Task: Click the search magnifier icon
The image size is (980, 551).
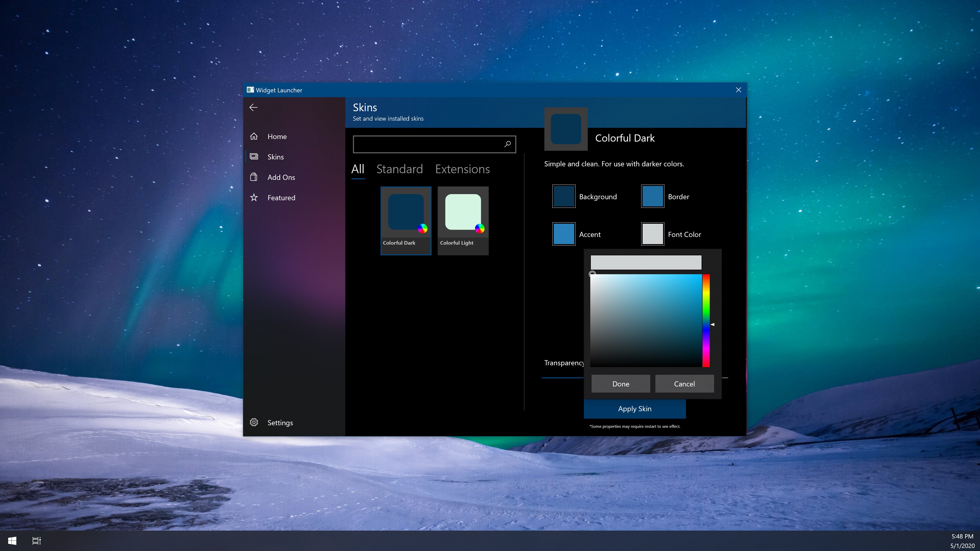Action: click(507, 144)
